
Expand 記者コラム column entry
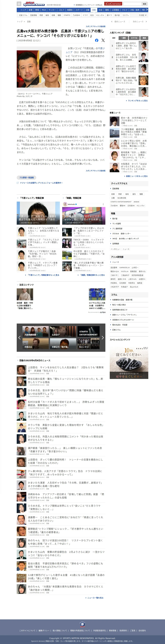(129, 330)
